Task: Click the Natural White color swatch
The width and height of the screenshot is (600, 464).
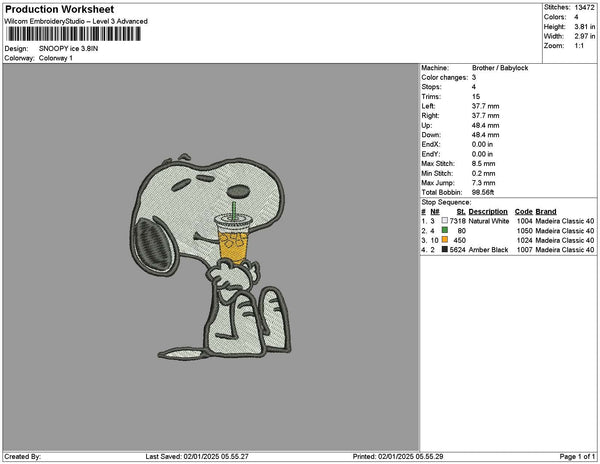Action: [445, 221]
